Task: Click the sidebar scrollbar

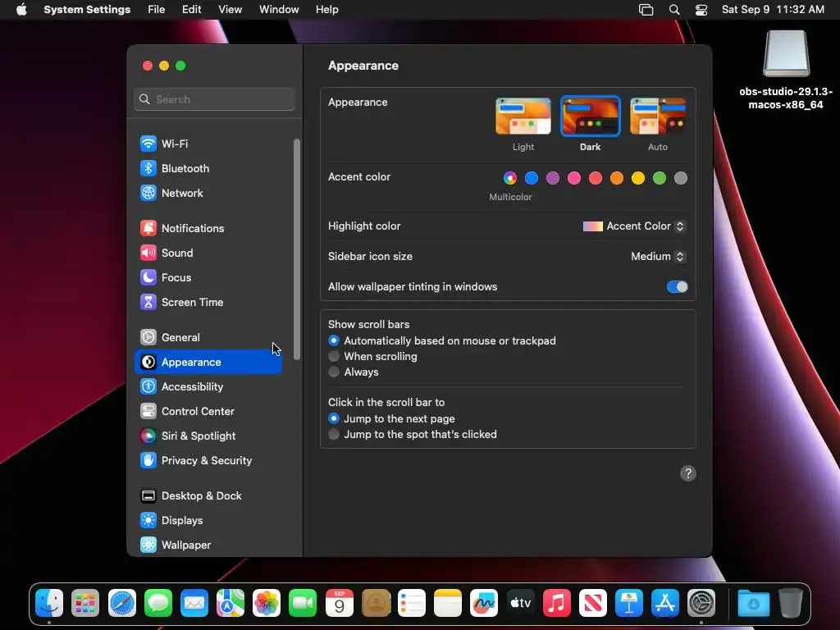Action: click(x=297, y=249)
